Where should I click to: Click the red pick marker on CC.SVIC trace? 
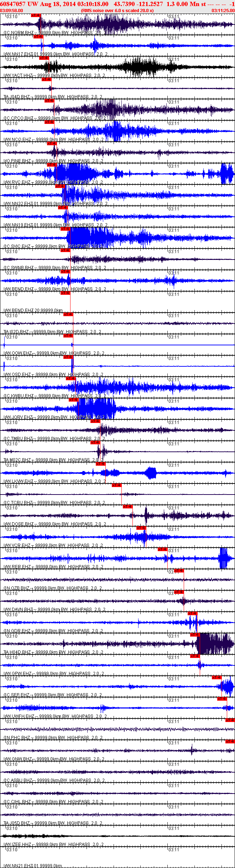65,229
